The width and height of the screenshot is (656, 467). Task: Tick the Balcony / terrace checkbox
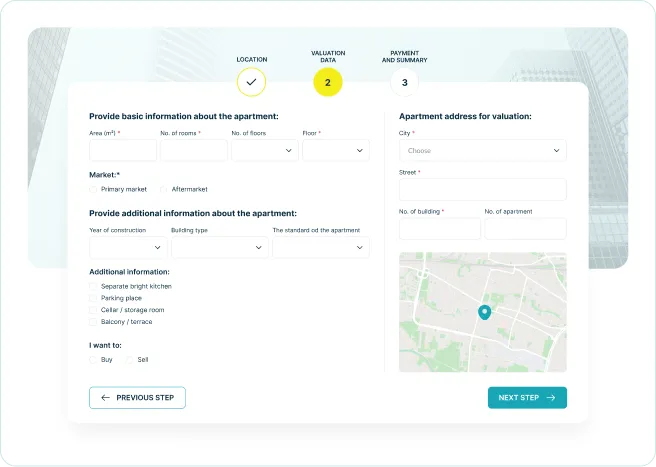93,322
